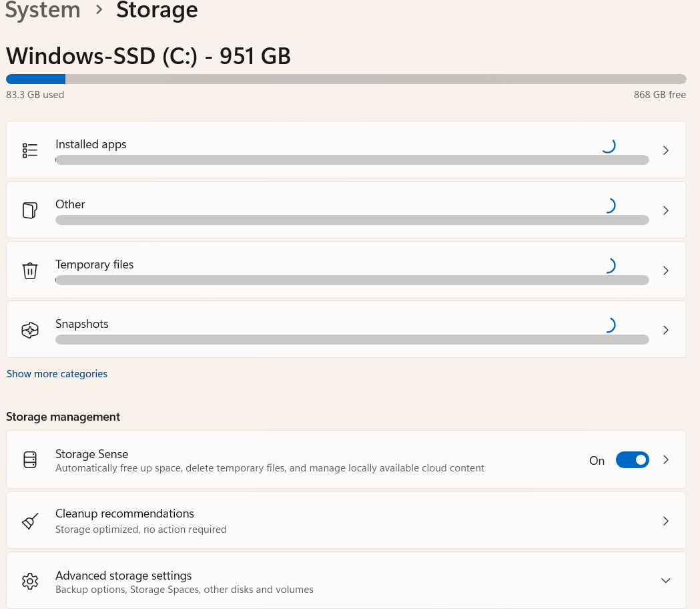
Task: Click the Snapshots usage bar
Action: pos(352,340)
